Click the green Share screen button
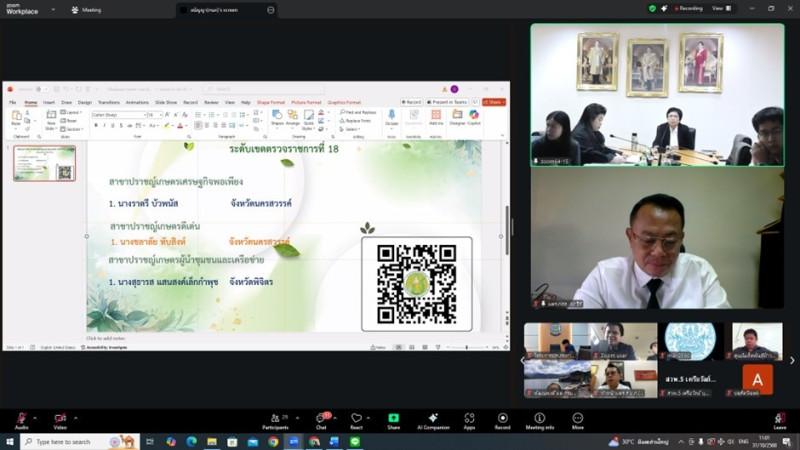800x450 pixels. [393, 420]
